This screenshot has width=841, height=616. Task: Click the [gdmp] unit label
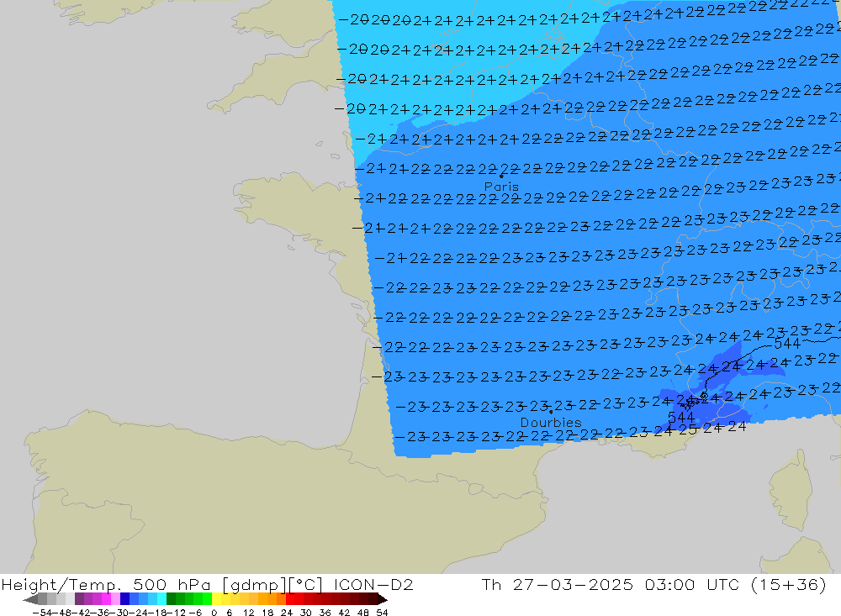pyautogui.click(x=254, y=585)
